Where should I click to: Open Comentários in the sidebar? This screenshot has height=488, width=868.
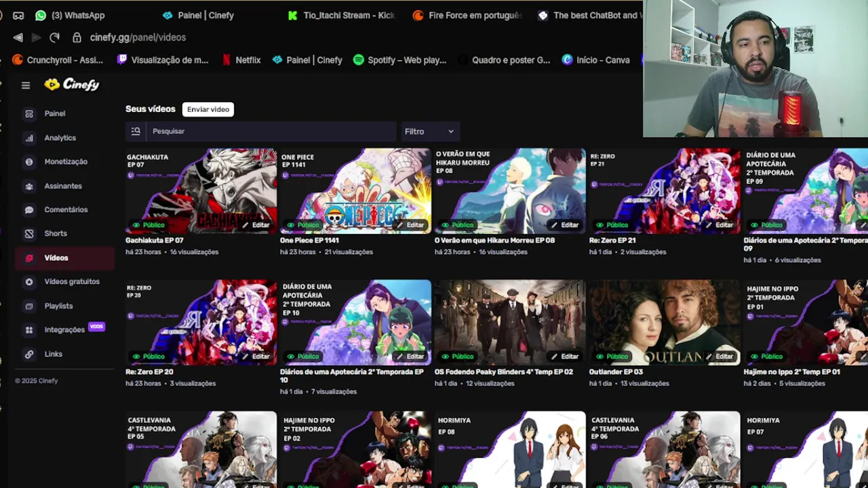pyautogui.click(x=64, y=210)
